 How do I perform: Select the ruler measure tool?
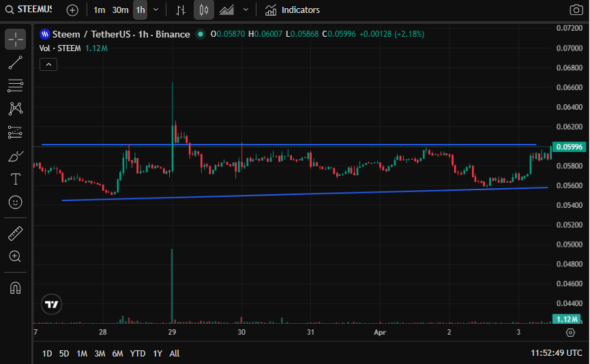tap(16, 234)
